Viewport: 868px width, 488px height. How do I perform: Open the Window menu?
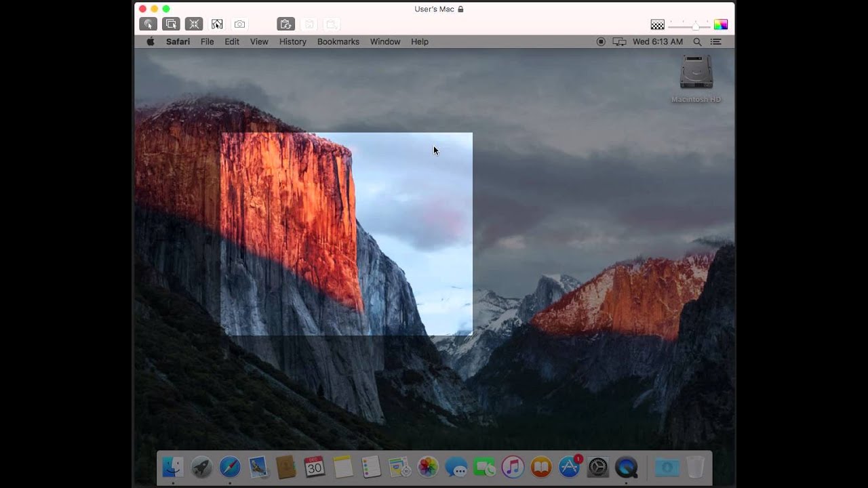[385, 41]
